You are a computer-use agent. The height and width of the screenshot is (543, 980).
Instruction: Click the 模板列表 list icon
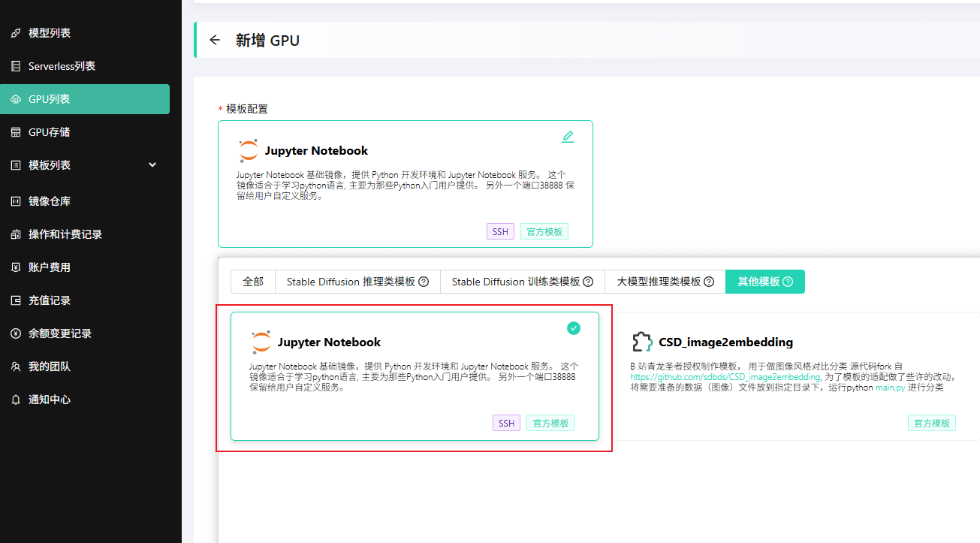point(16,165)
